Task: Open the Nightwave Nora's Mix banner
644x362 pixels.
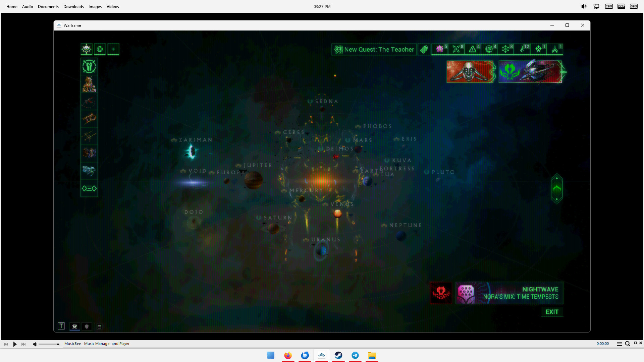Action: (509, 293)
